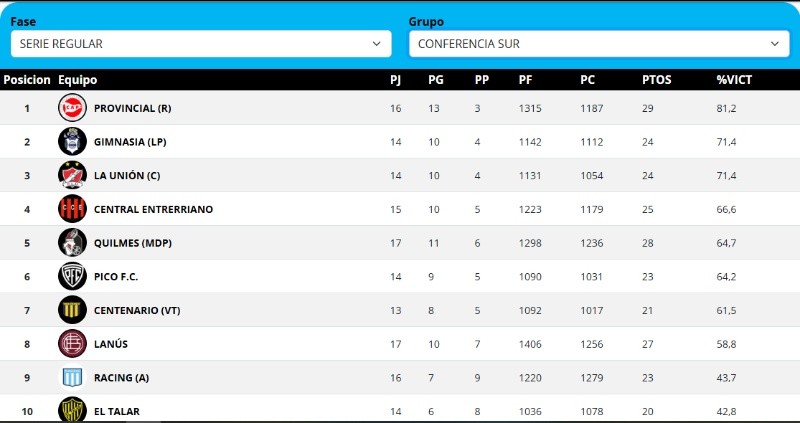Click the Quilmes (MDP) team logo
The height and width of the screenshot is (423, 800).
pyautogui.click(x=72, y=243)
